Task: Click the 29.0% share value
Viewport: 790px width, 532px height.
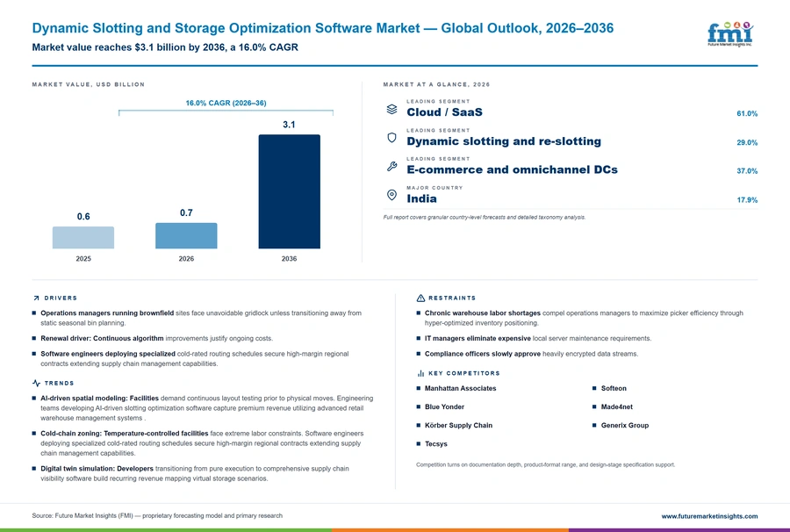Action: (747, 142)
